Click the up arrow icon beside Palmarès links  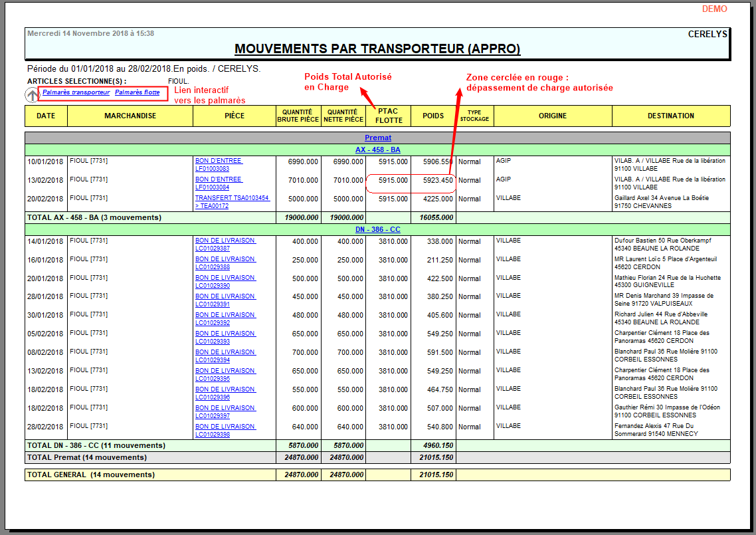[x=32, y=95]
